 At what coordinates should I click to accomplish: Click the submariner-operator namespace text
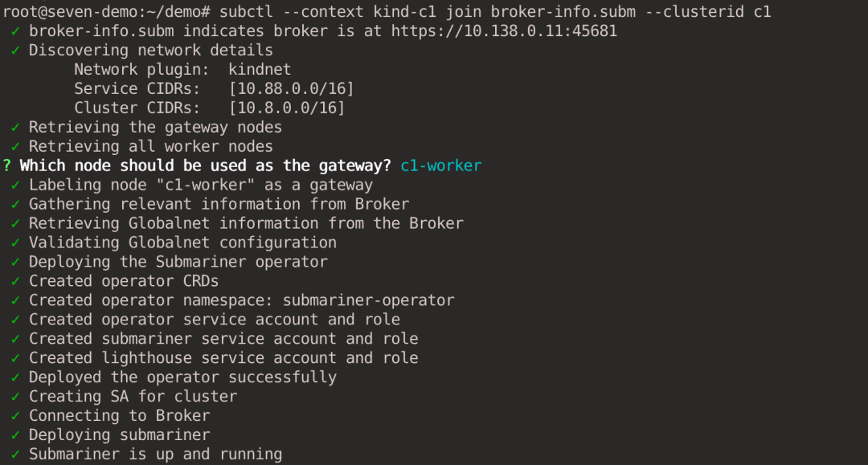tap(368, 300)
